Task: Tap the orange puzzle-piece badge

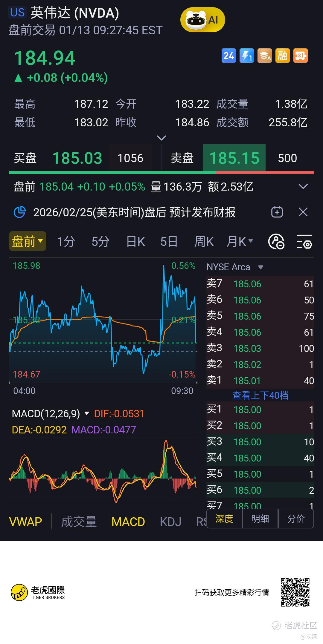Action: point(301,56)
